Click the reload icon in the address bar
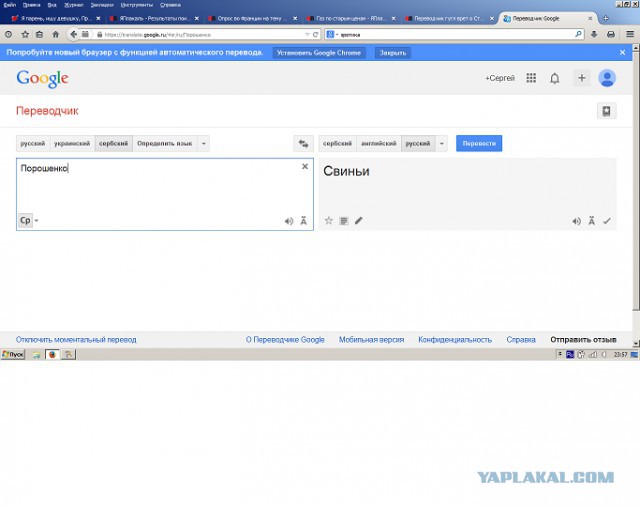 316,35
